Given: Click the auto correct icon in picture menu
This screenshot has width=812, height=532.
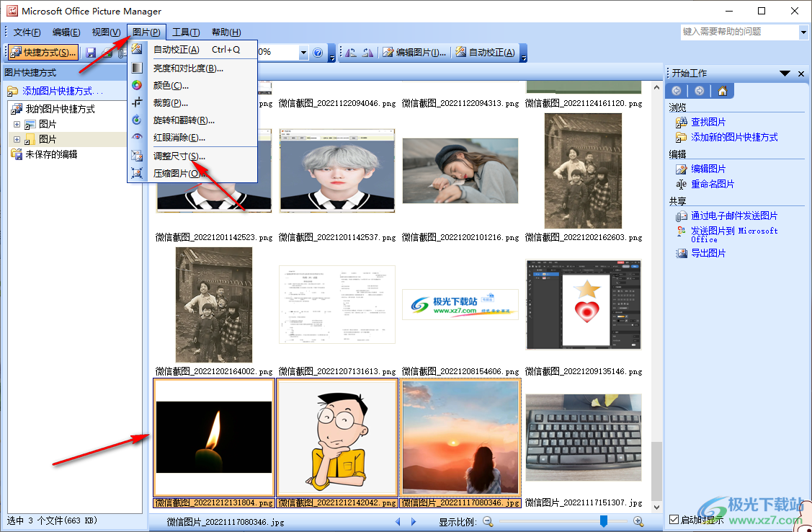Looking at the screenshot, I should [x=137, y=49].
